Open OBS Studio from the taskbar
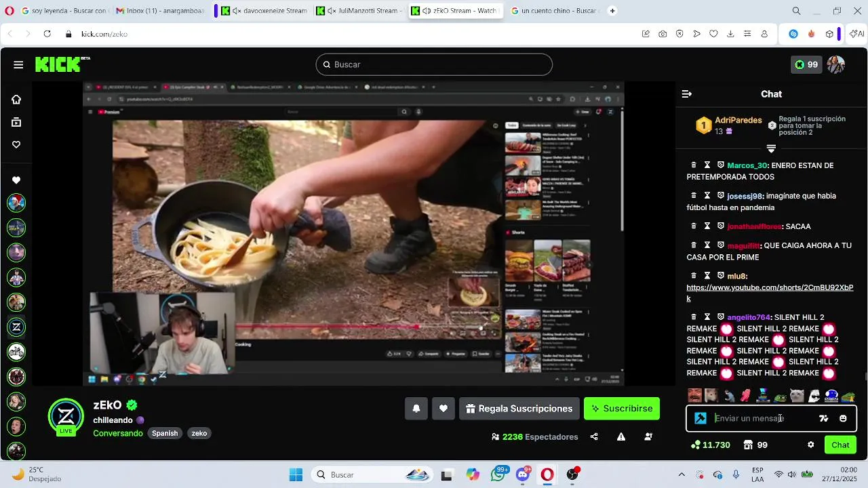 [x=573, y=475]
